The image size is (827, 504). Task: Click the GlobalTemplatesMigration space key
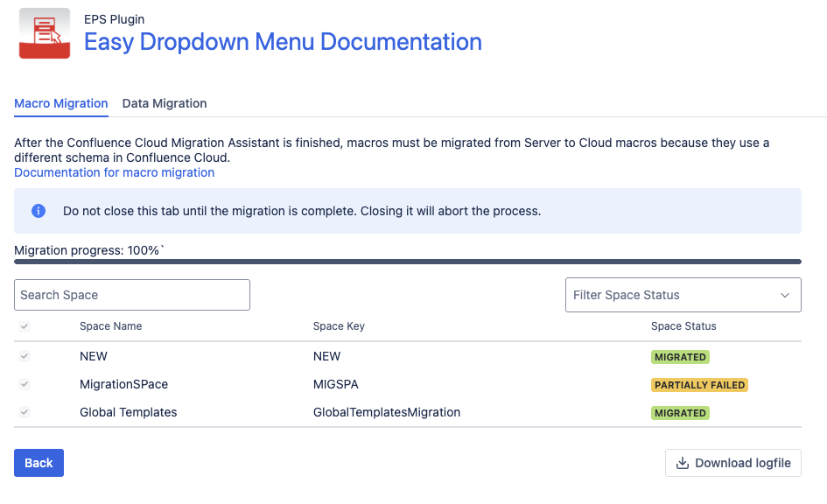pyautogui.click(x=387, y=412)
